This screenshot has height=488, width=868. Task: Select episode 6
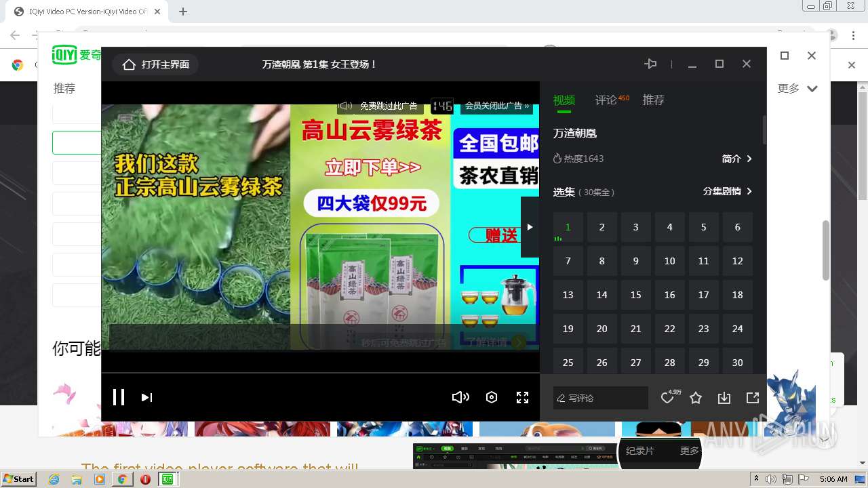(x=738, y=227)
